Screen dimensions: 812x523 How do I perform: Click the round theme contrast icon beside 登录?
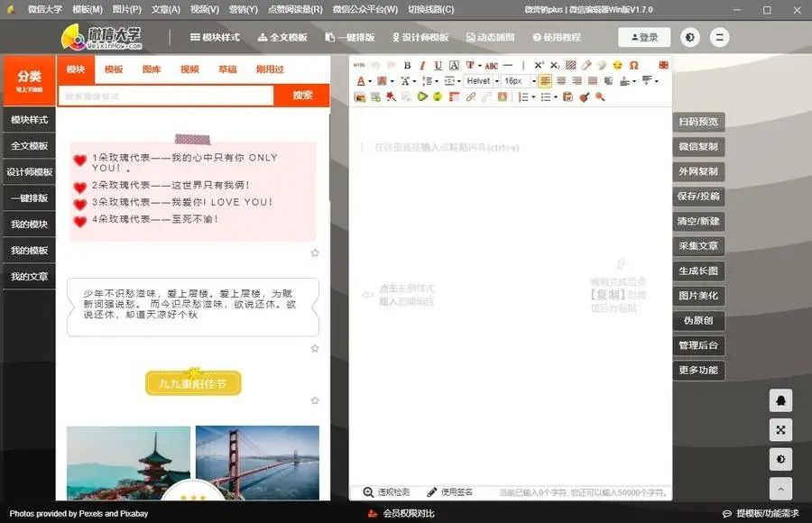pyautogui.click(x=690, y=37)
